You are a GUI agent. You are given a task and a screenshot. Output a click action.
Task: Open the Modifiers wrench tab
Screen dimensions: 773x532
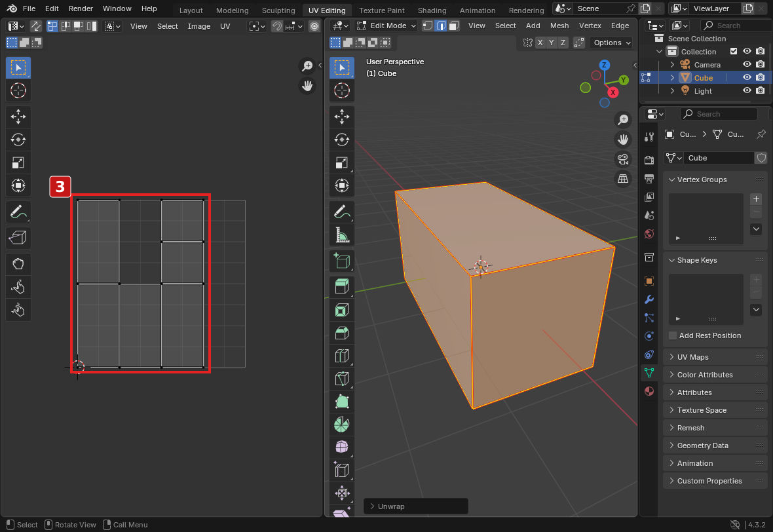[649, 299]
